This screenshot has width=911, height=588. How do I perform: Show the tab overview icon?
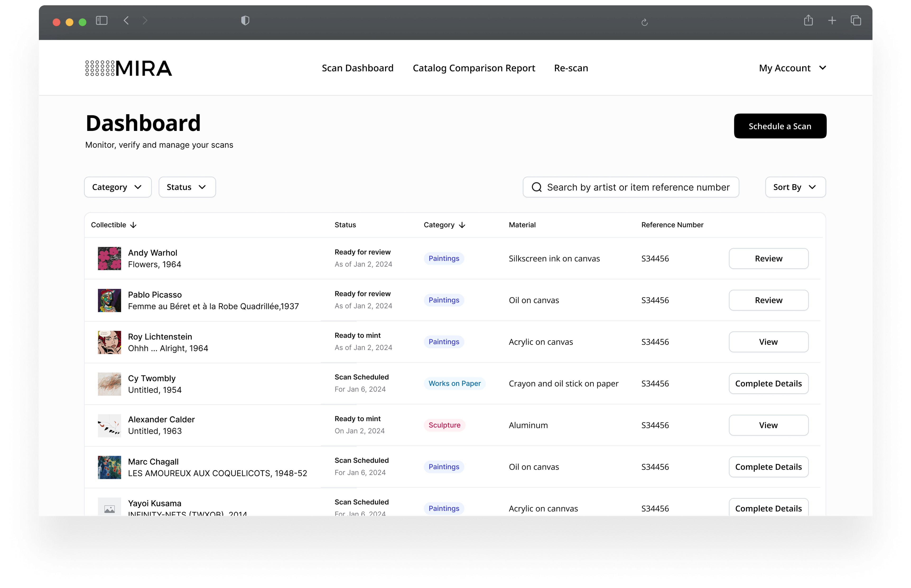[856, 21]
